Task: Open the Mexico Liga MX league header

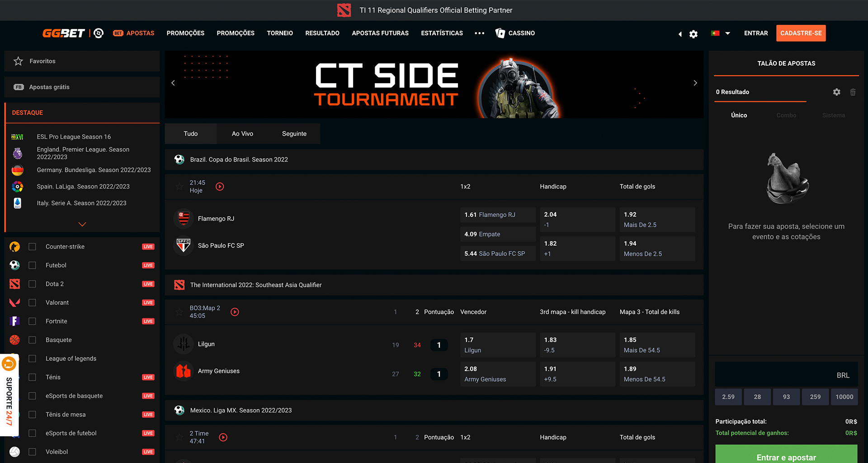Action: pos(434,410)
